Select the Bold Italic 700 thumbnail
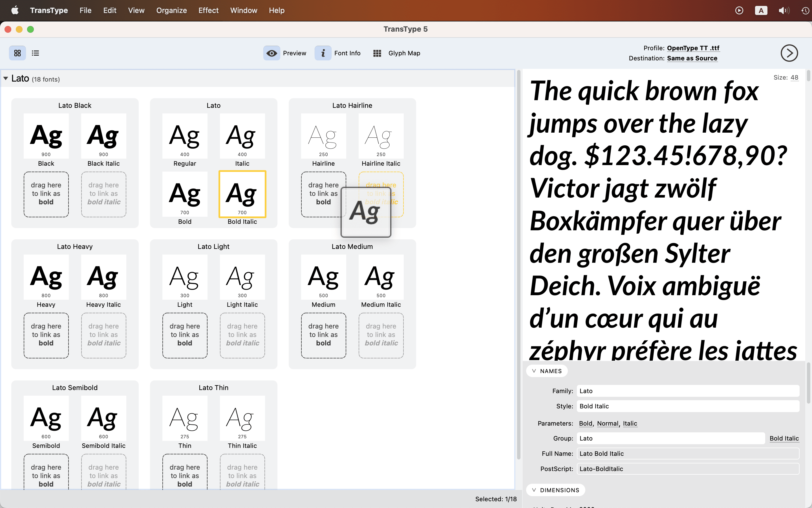This screenshot has width=812, height=508. click(x=242, y=194)
